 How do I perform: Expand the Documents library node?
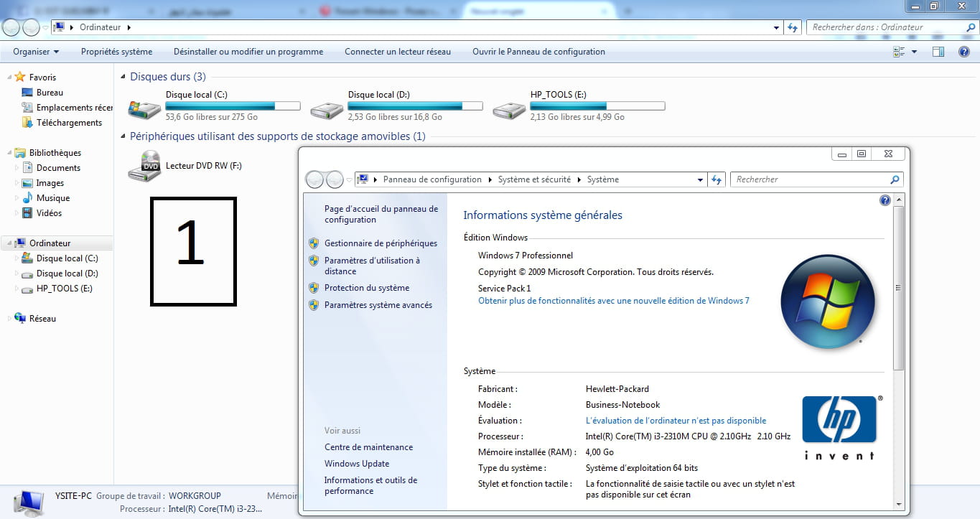pos(17,167)
